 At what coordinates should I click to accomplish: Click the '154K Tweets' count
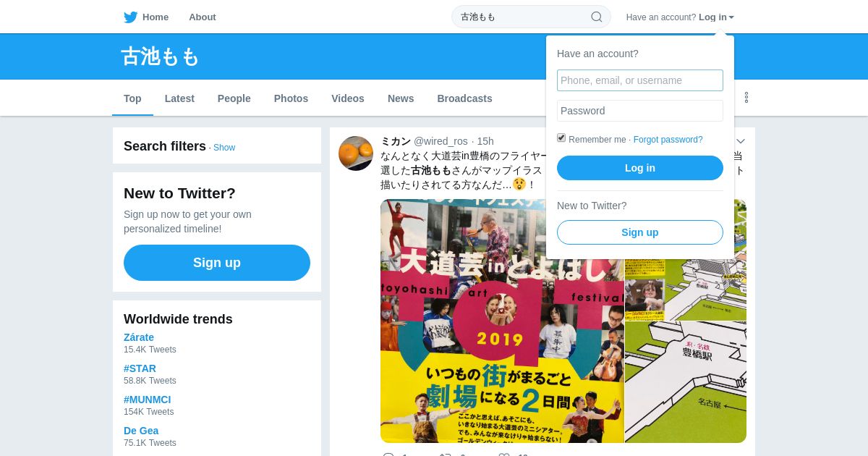click(x=148, y=412)
